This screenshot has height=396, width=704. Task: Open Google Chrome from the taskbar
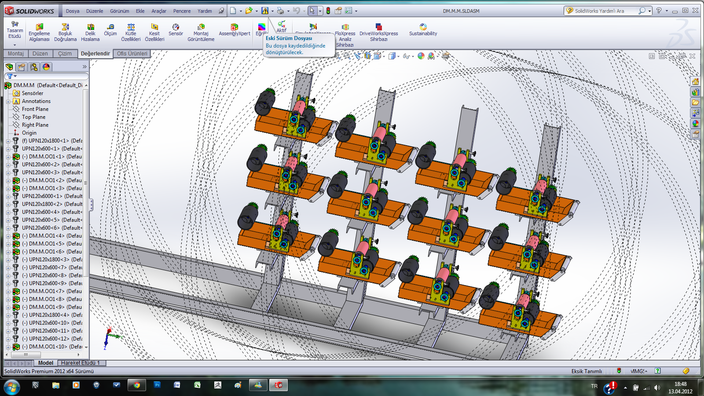(136, 385)
